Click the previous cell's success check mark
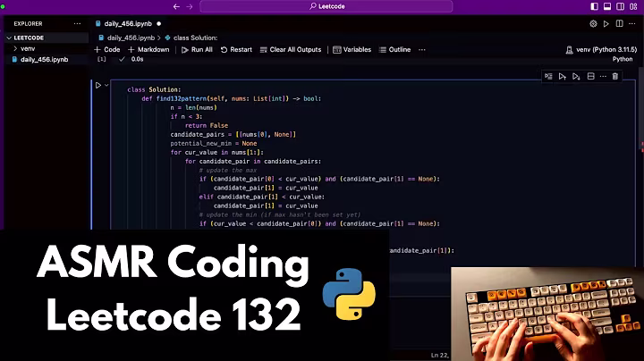The width and height of the screenshot is (644, 361). tap(122, 59)
